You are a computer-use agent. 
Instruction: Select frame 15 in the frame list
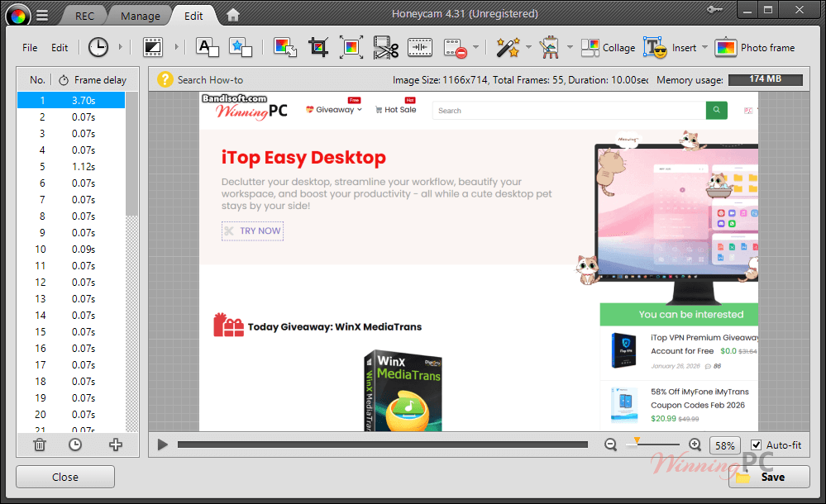(x=71, y=332)
